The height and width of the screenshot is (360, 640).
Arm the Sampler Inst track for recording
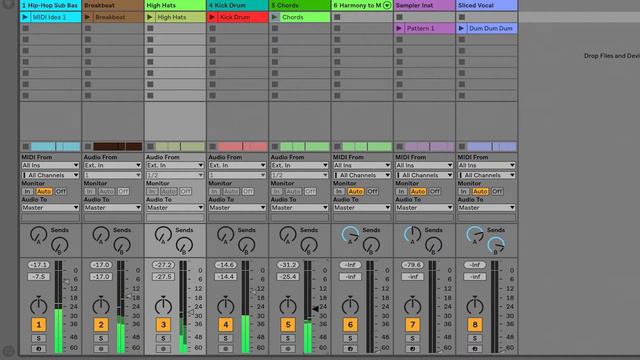pyautogui.click(x=413, y=349)
